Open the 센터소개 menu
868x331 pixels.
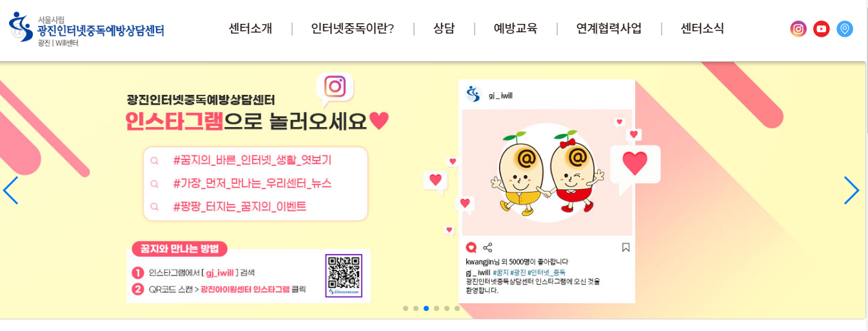(250, 28)
